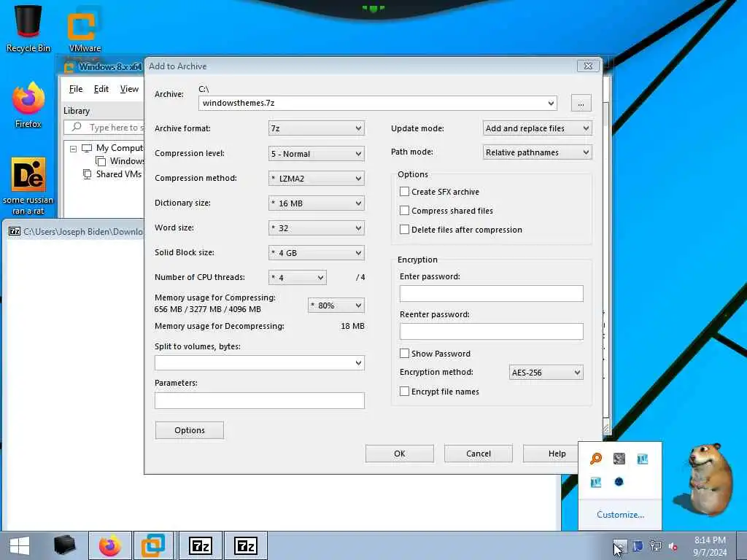The image size is (747, 560).
Task: Switch to Firefox from the taskbar
Action: (109, 545)
